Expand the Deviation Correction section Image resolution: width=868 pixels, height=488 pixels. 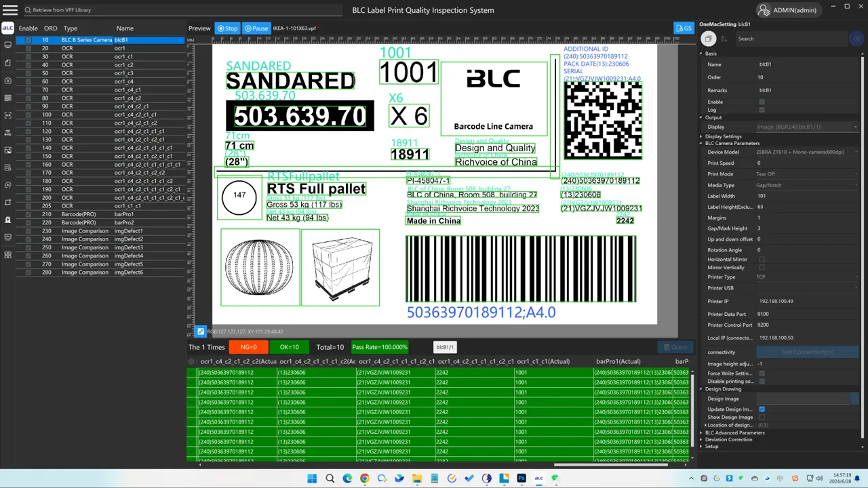click(x=701, y=440)
